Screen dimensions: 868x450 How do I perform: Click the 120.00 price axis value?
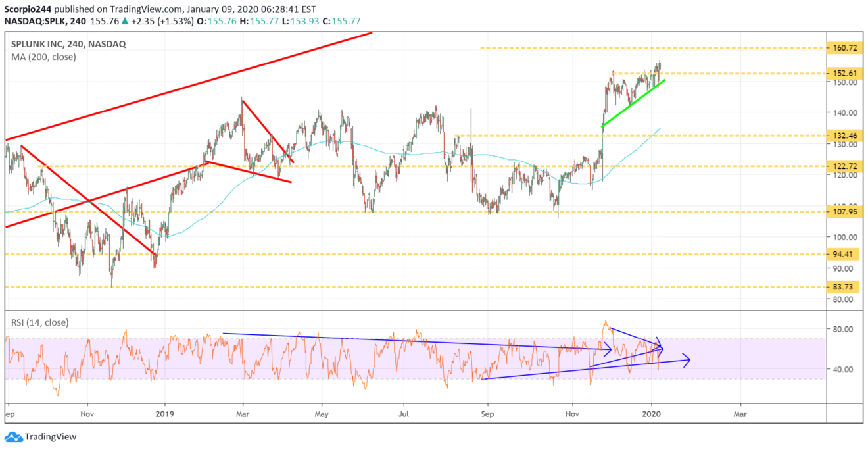click(845, 176)
